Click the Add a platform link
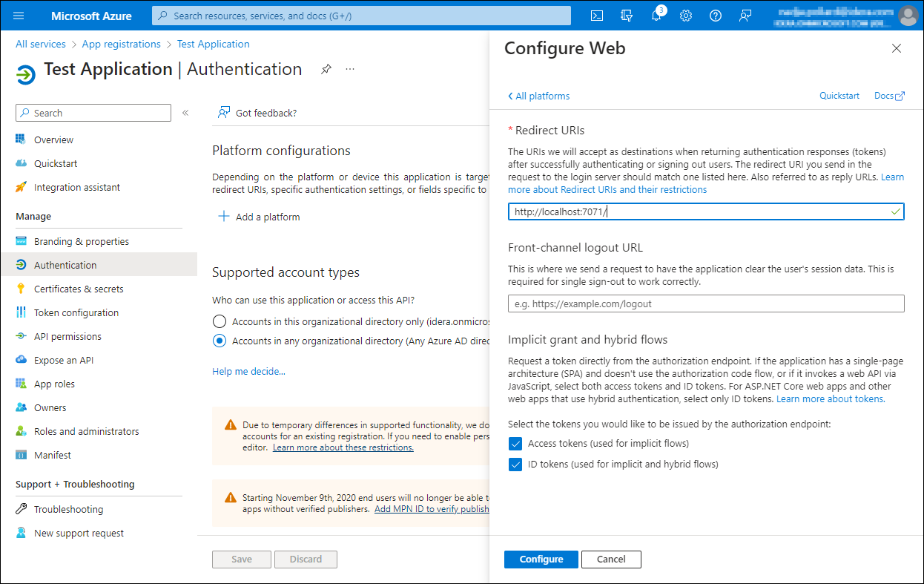924x584 pixels. [x=259, y=217]
